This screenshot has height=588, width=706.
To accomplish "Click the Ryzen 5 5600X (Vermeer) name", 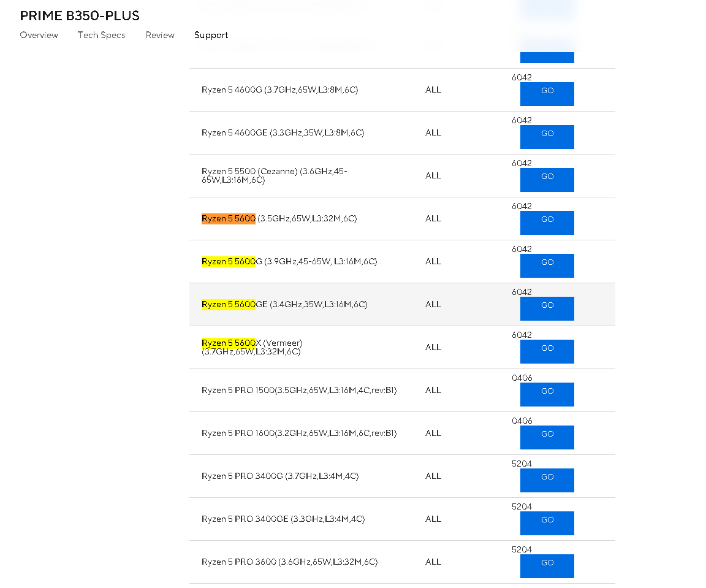I will point(252,347).
